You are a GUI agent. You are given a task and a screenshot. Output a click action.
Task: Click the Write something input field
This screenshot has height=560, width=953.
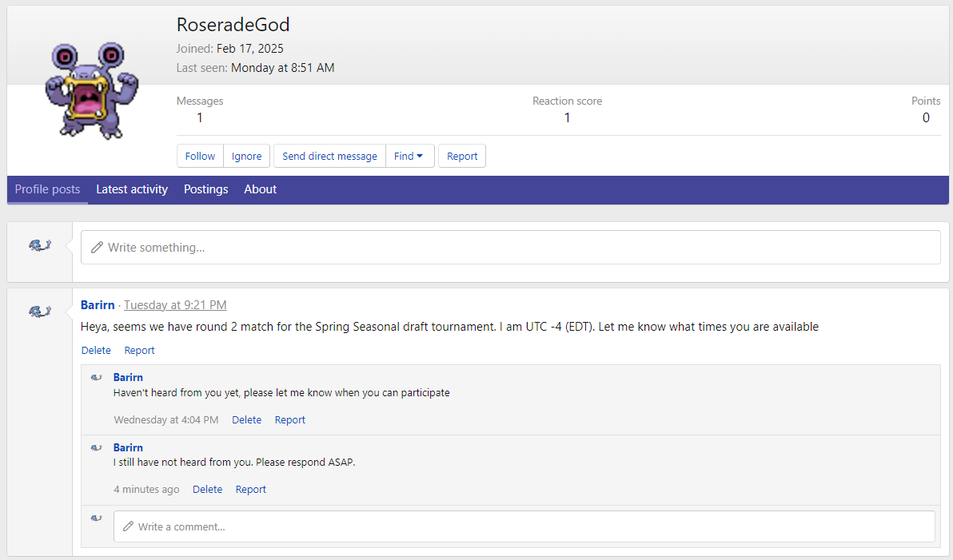[x=511, y=247]
